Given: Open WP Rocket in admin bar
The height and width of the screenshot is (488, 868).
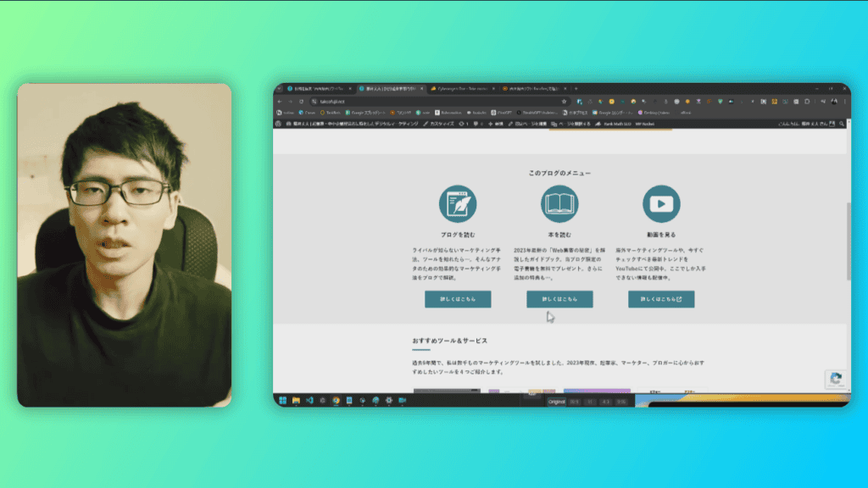Looking at the screenshot, I should coord(645,124).
